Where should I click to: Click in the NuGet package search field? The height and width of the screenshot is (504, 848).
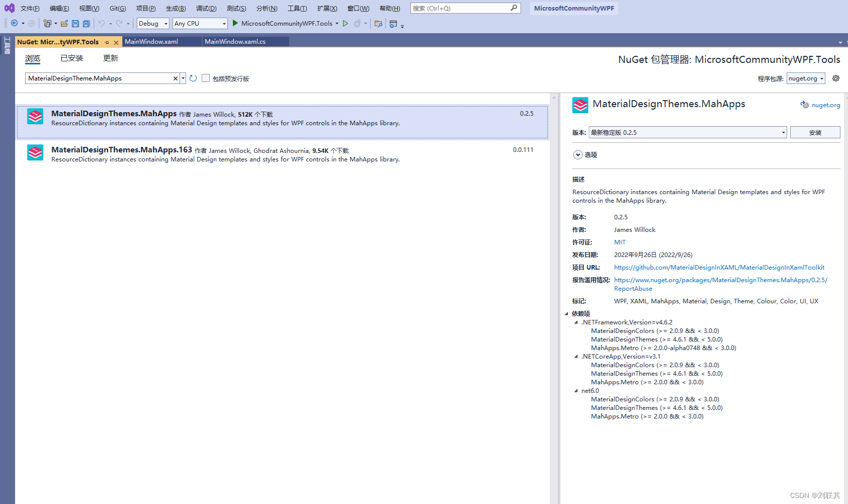99,78
